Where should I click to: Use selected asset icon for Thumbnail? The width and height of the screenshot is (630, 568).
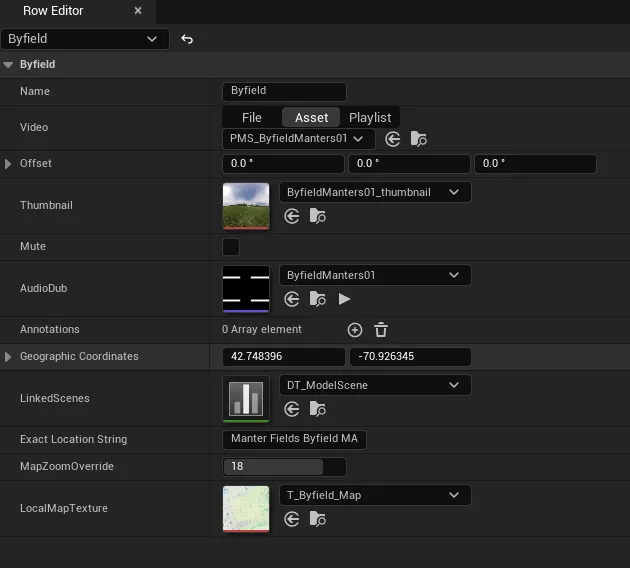click(x=292, y=216)
